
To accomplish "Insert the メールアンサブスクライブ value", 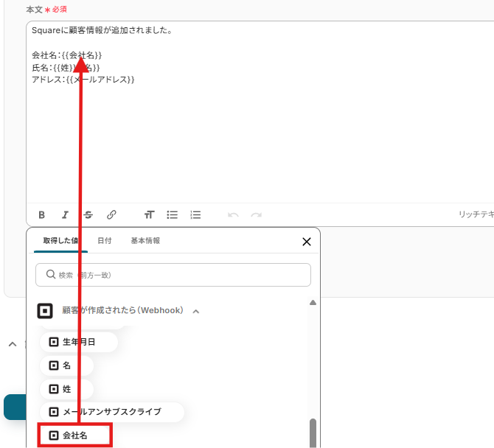I will click(x=112, y=412).
